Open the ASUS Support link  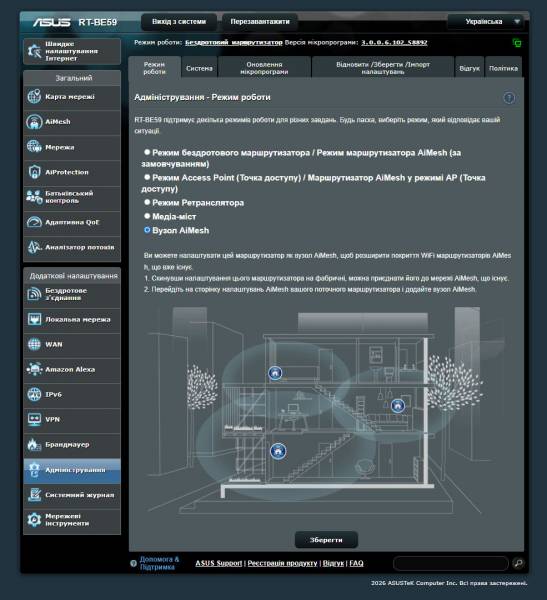tap(219, 563)
